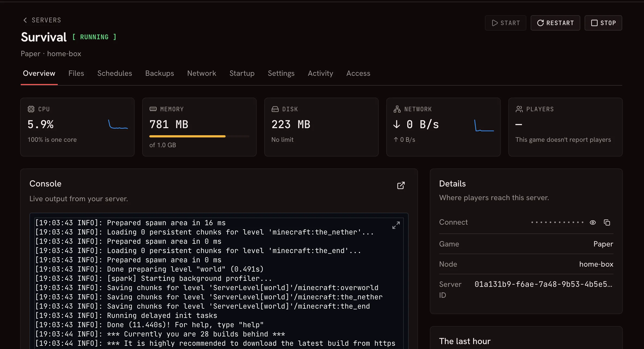Viewport: 644px width, 349px height.
Task: Click the 'Done (11.440s)!' log line
Action: pyautogui.click(x=150, y=325)
